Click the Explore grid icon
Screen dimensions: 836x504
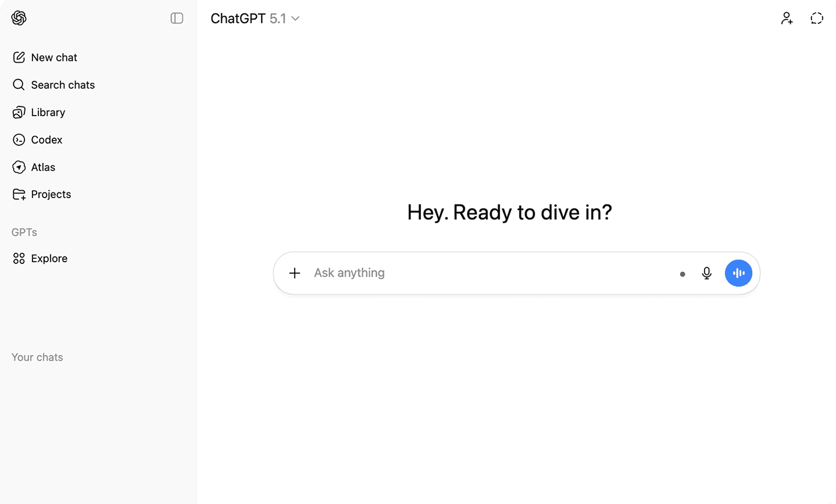(x=19, y=258)
